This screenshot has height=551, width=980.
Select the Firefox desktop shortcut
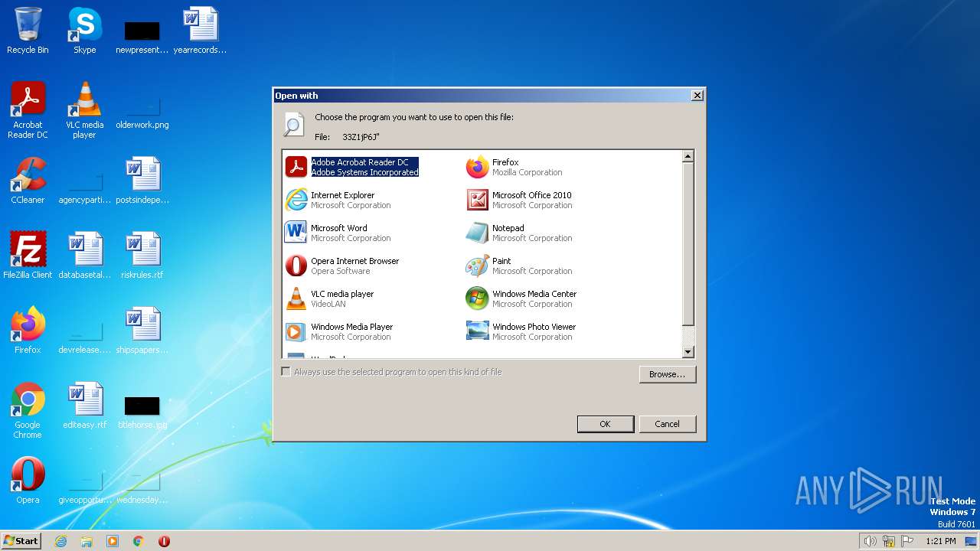[x=28, y=331]
